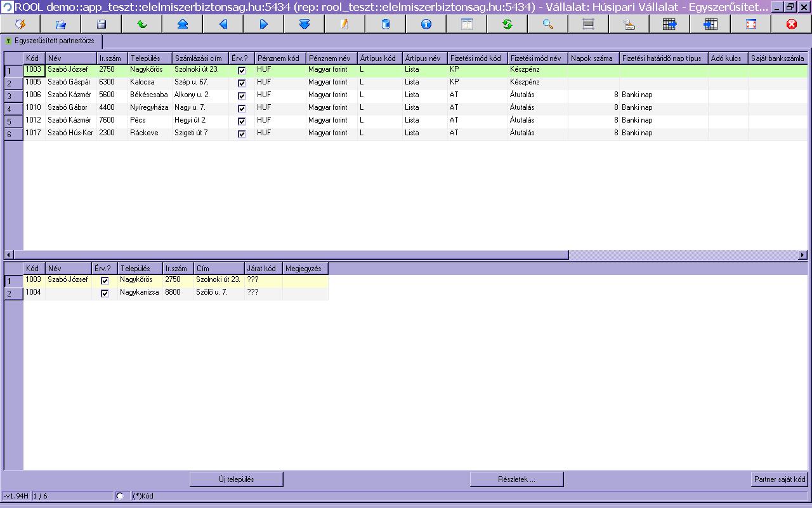Click the Partner saját kód button
812x508 pixels.
click(780, 479)
